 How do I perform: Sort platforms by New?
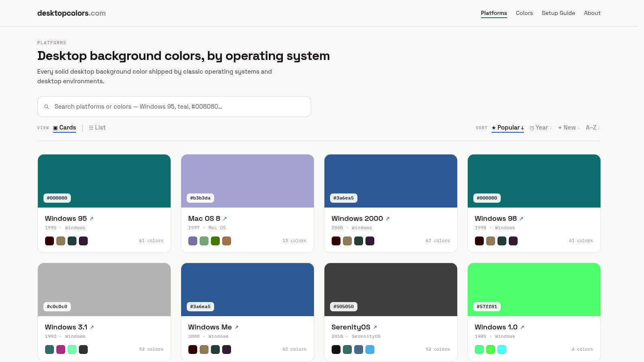[569, 128]
